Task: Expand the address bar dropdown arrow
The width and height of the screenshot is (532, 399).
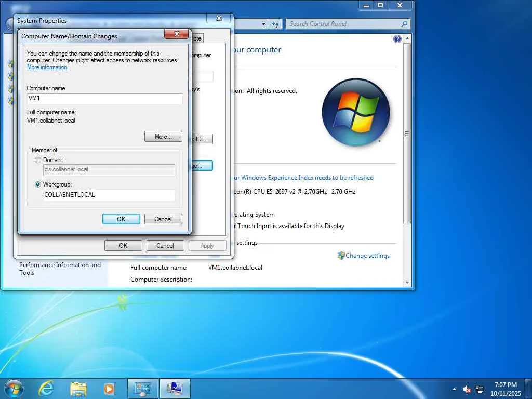Action: click(x=263, y=24)
